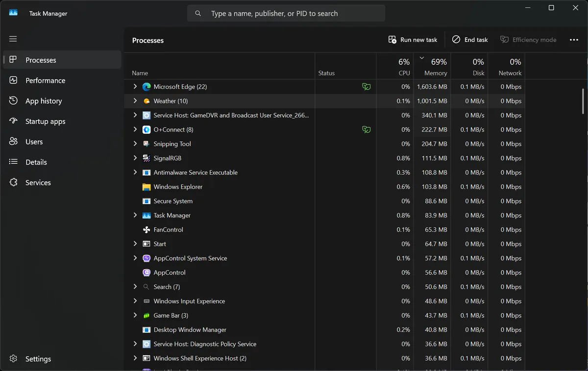Viewport: 588px width, 371px height.
Task: Expand the Snipping Tool entry
Action: coord(135,143)
